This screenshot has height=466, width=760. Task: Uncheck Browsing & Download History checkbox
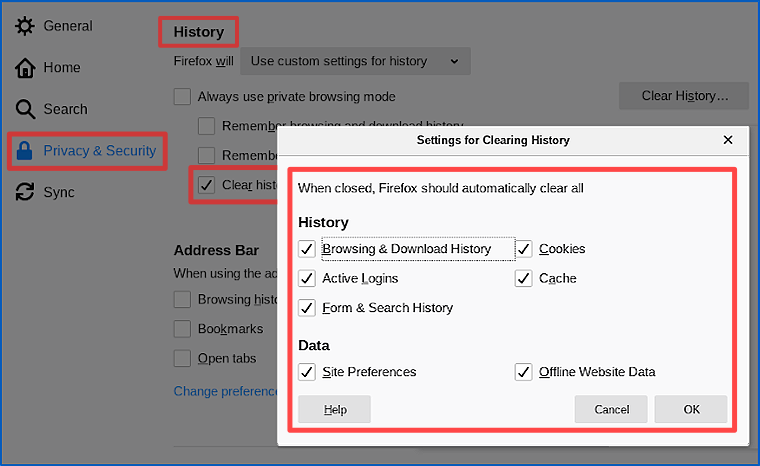click(307, 249)
